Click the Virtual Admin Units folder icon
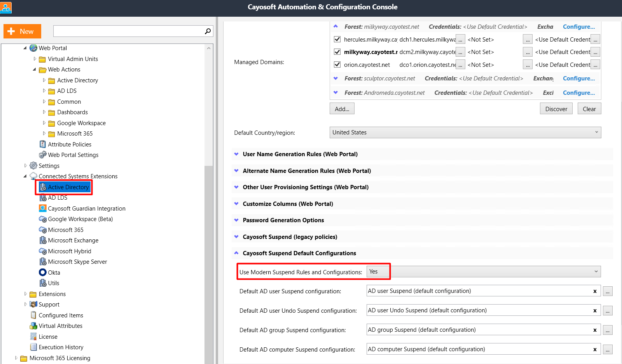The width and height of the screenshot is (622, 364). coord(42,59)
